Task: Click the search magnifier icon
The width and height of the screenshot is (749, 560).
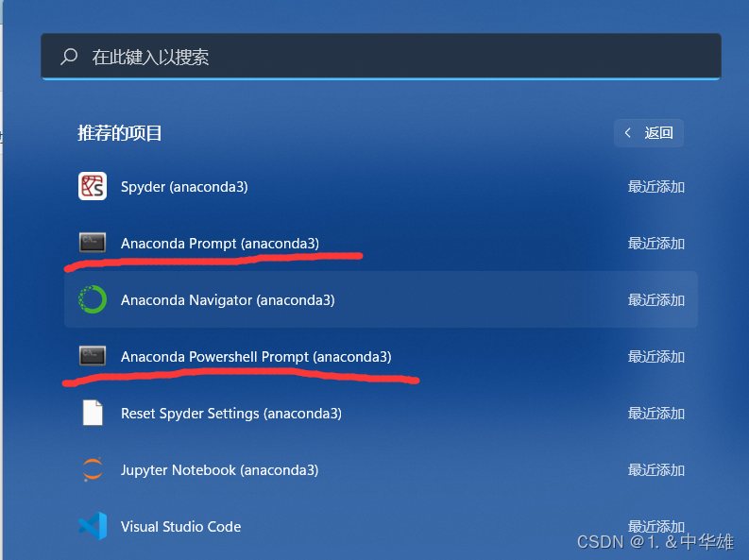Action: tap(69, 57)
